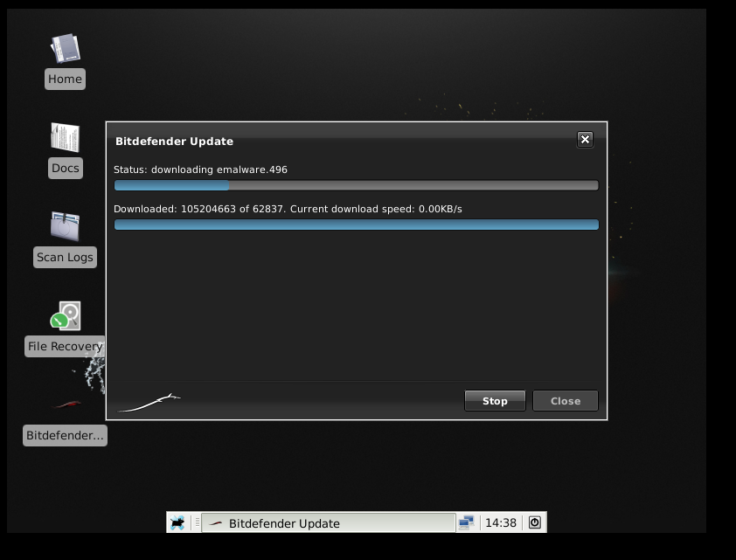Click the Home icon label

pos(65,79)
